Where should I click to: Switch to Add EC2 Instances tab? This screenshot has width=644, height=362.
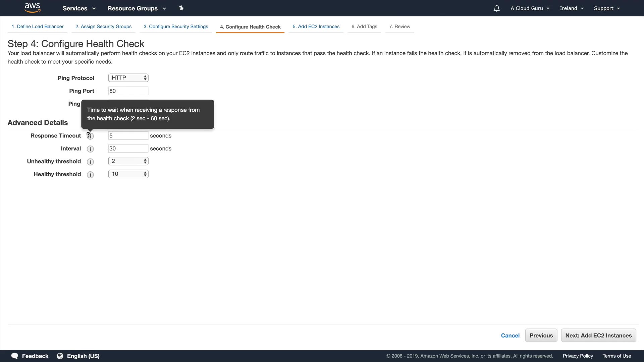[316, 26]
